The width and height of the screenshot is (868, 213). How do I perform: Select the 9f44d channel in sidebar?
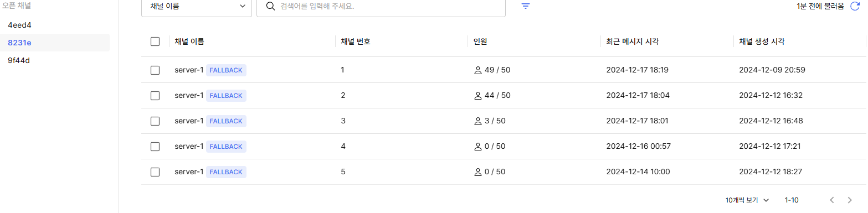click(55, 60)
